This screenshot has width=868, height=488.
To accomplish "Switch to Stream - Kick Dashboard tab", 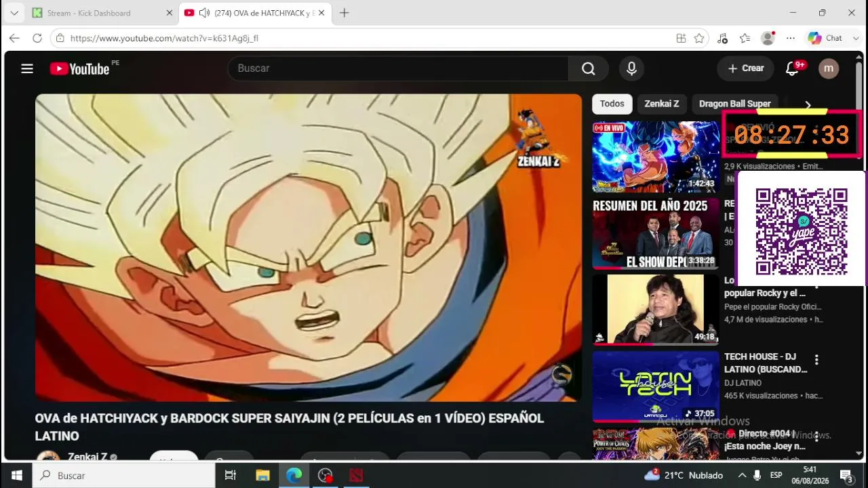I will coord(102,13).
